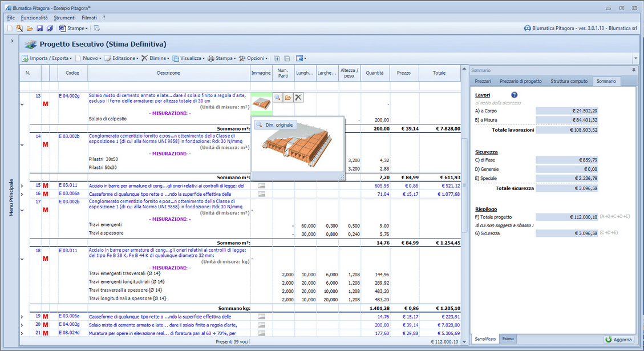Click the Totale progetto value € 112.000,10
Screen dimensions: 644x351
click(x=567, y=217)
